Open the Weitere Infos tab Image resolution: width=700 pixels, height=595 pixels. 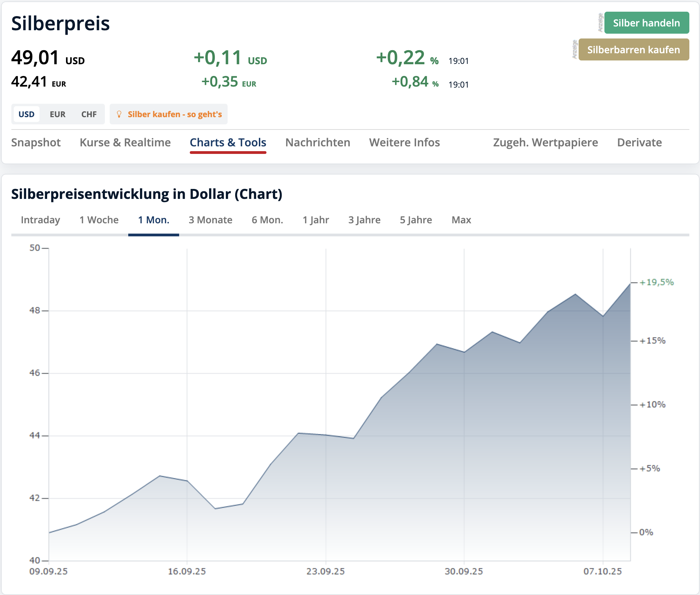point(404,143)
